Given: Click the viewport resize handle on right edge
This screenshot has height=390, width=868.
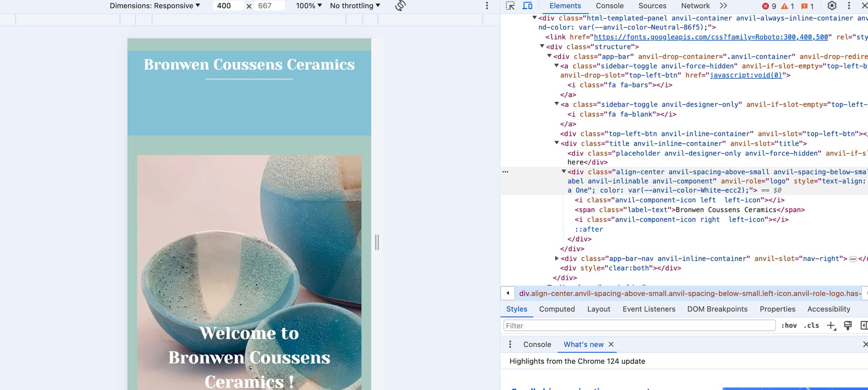Looking at the screenshot, I should tap(377, 243).
